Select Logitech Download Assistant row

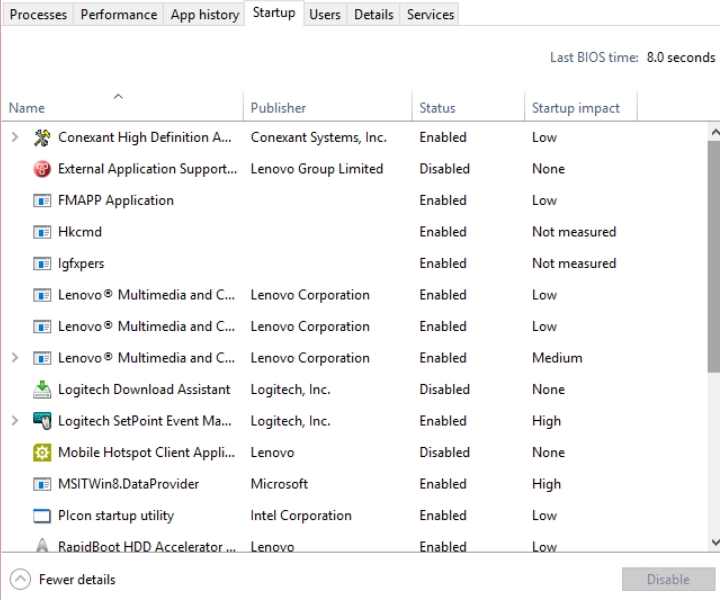pyautogui.click(x=355, y=390)
